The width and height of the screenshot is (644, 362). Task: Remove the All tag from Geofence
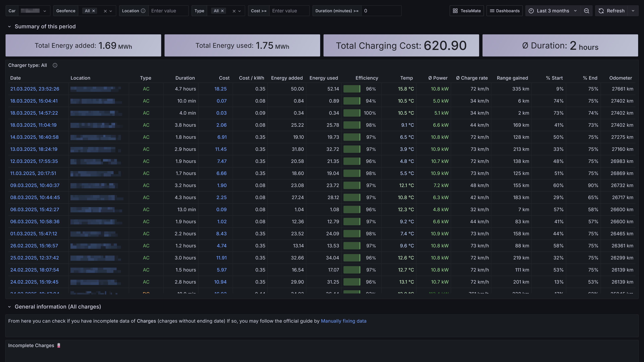point(94,11)
